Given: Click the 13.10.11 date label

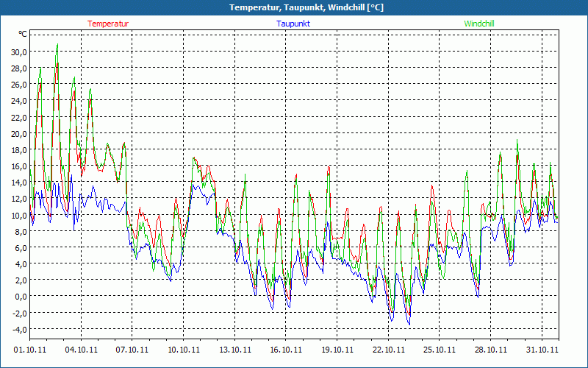Looking at the screenshot, I should [234, 350].
